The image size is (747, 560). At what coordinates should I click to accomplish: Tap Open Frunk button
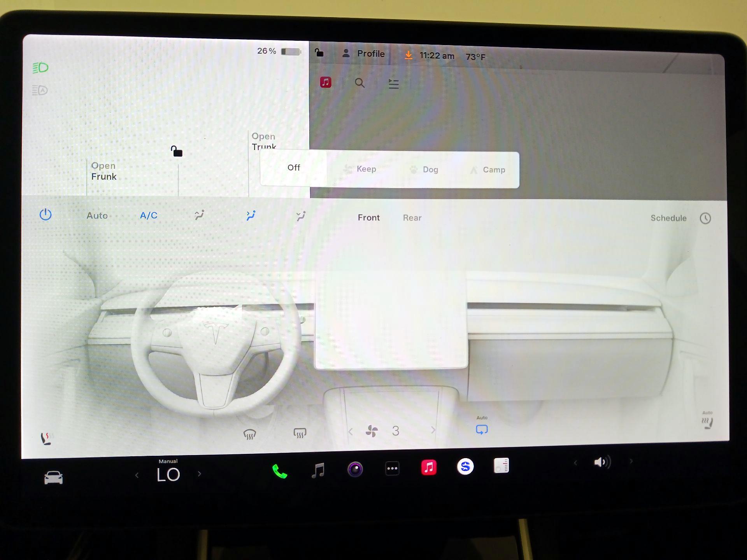pos(104,171)
